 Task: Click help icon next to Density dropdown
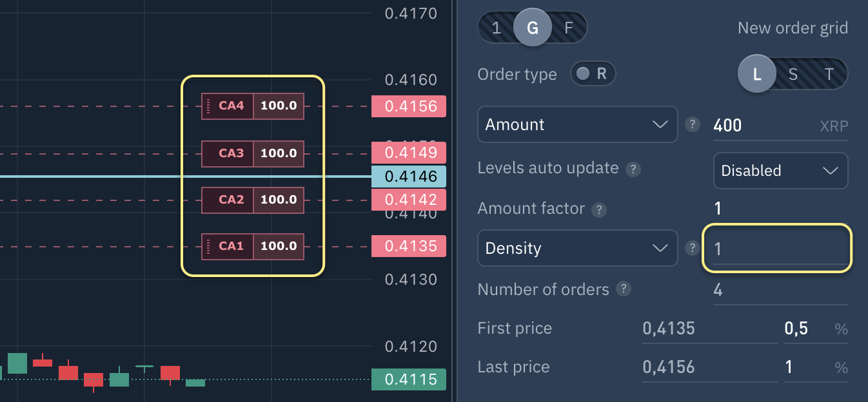pos(693,248)
